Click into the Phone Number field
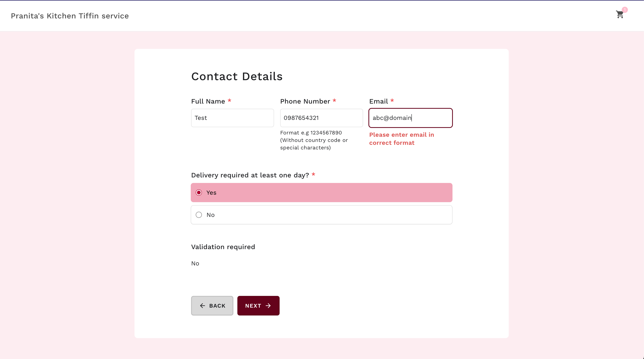Image resolution: width=644 pixels, height=359 pixels. [321, 118]
